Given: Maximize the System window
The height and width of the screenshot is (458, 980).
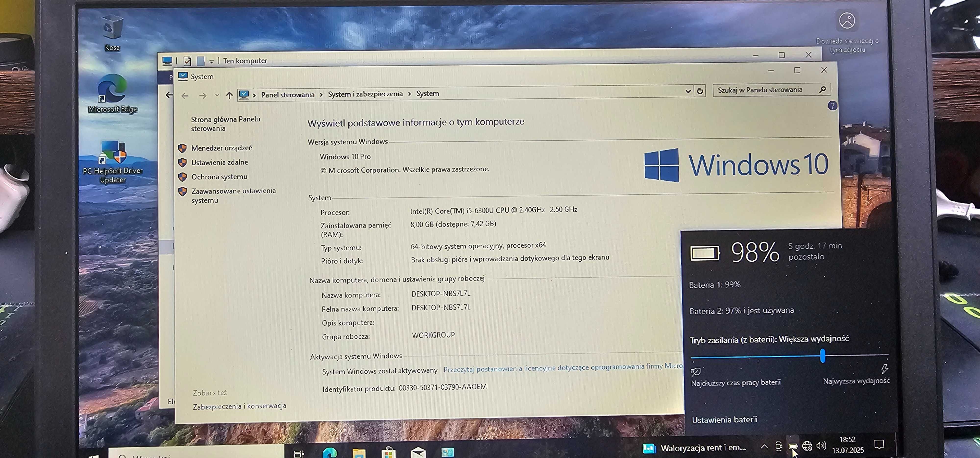Looking at the screenshot, I should (797, 70).
